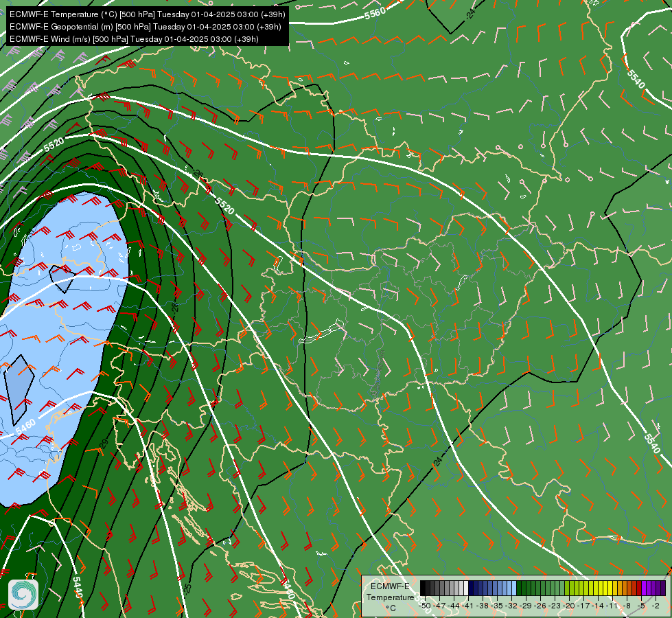Click the -11 tick label on the temperature scale
Viewport: 672px width, 618px height.
coord(612,606)
